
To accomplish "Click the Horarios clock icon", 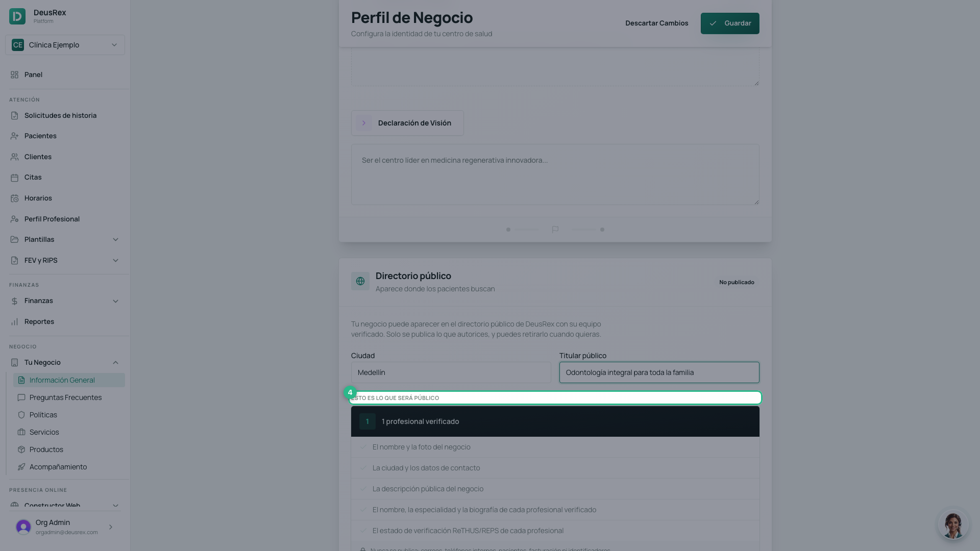I will (14, 198).
